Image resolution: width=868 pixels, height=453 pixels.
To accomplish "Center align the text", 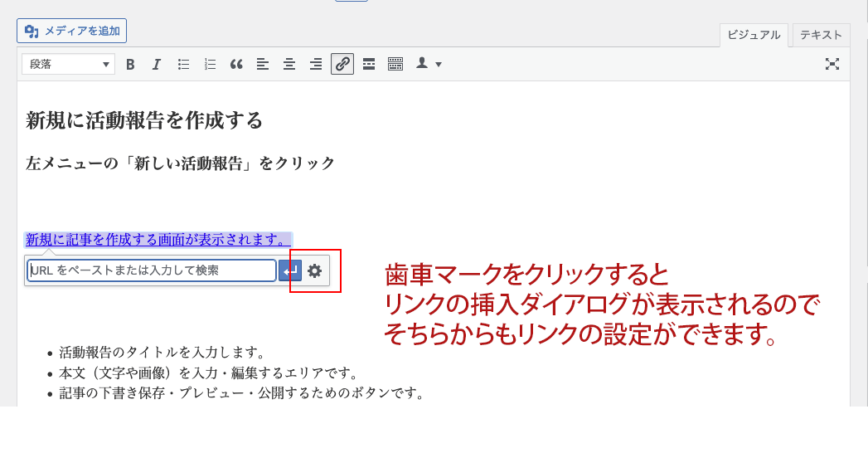I will click(x=289, y=64).
